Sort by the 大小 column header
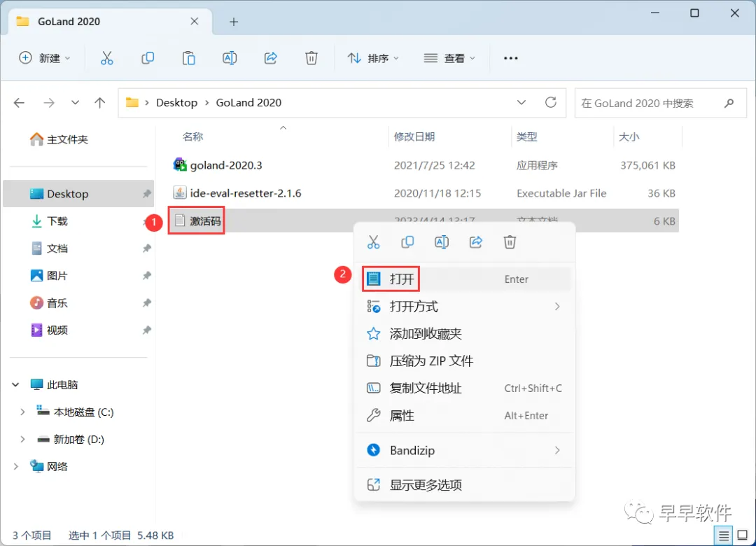This screenshot has width=756, height=546. [x=629, y=137]
